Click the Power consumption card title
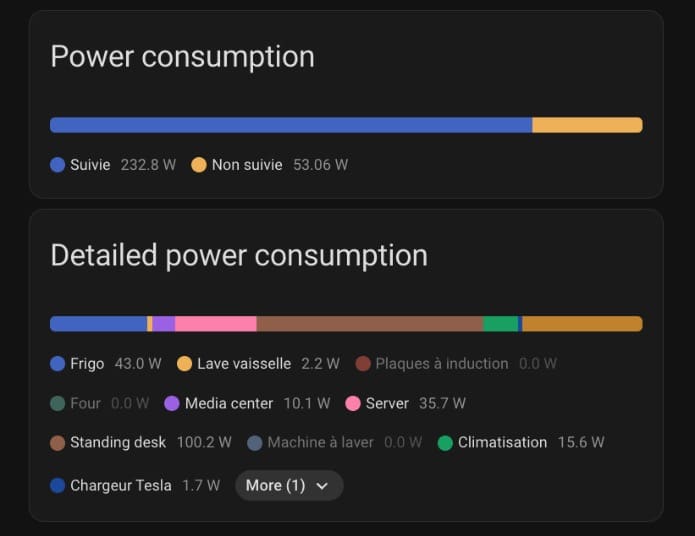 (x=182, y=57)
